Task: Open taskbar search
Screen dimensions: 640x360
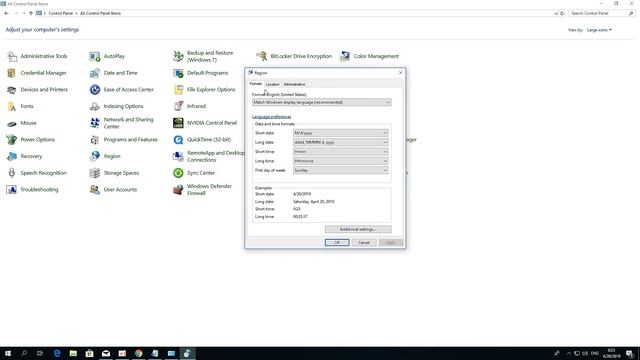Action: point(24,353)
